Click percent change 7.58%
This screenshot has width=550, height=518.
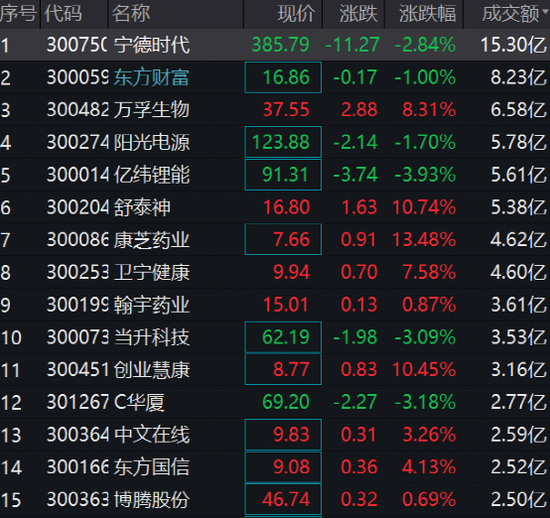pos(429,272)
